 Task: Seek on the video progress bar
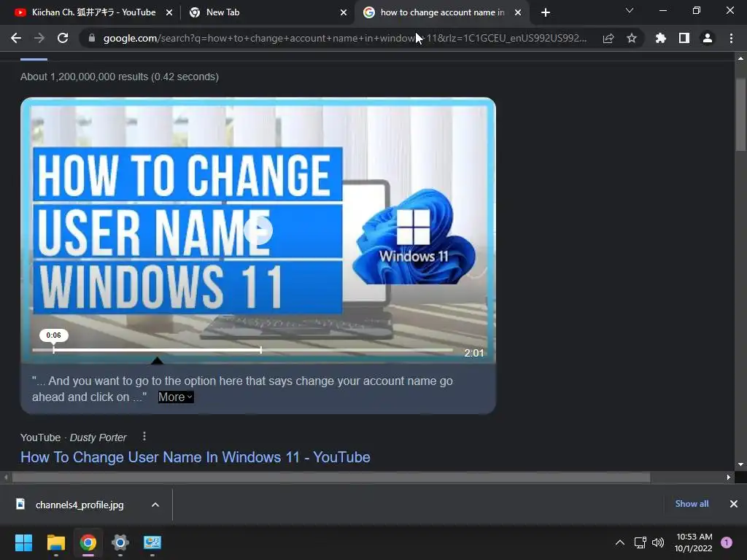tap(242, 350)
